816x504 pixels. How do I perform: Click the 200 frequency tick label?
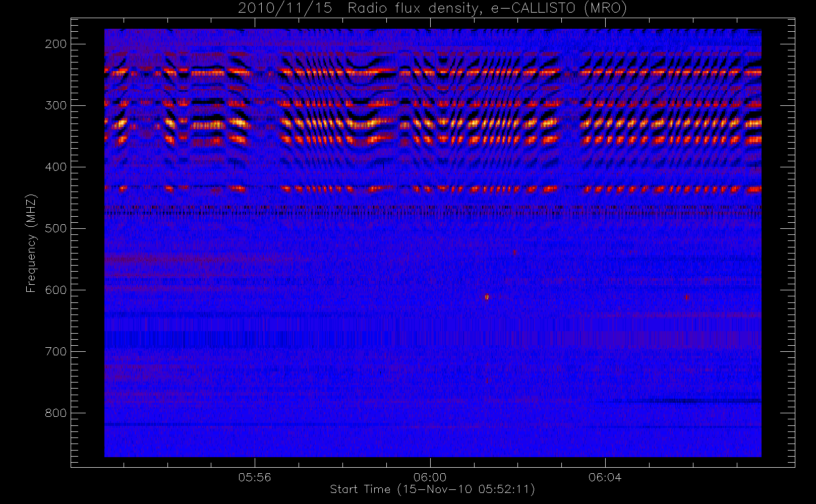click(56, 44)
